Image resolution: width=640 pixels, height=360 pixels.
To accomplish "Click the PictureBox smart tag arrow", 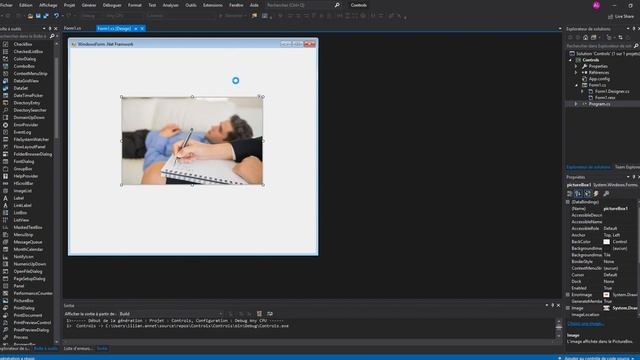I will 259,96.
